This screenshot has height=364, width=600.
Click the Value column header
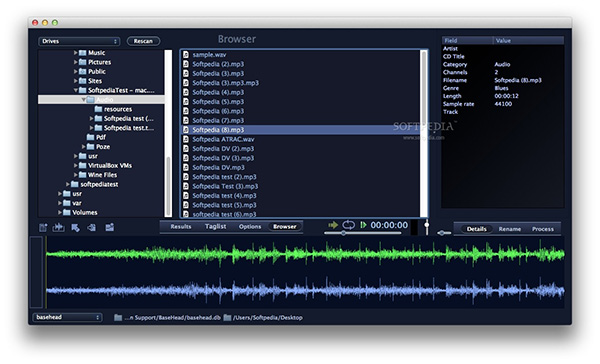point(528,40)
